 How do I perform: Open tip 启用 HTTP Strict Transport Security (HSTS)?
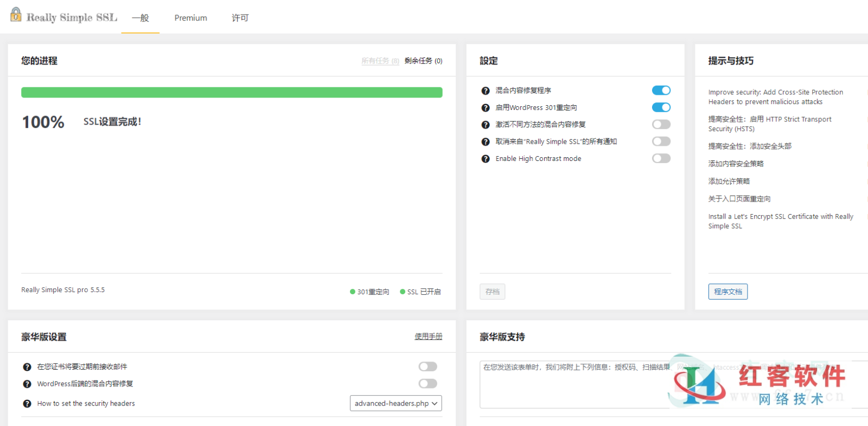[x=770, y=124]
